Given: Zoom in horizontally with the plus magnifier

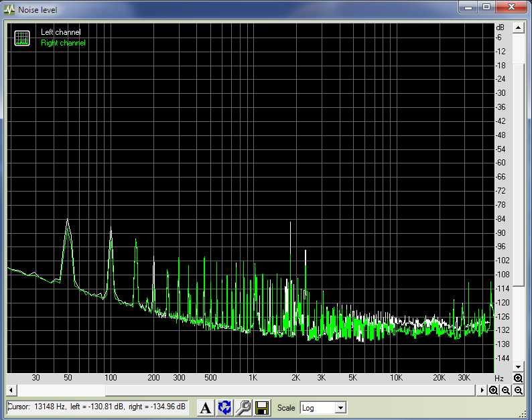Looking at the screenshot, I should click(494, 390).
